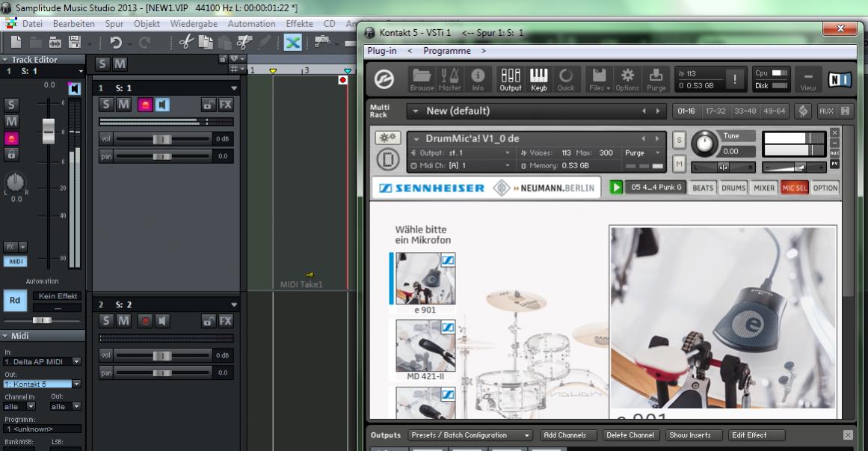This screenshot has width=868, height=451.
Task: Open DrumMic'a! instrument name dropdown
Action: (x=415, y=138)
